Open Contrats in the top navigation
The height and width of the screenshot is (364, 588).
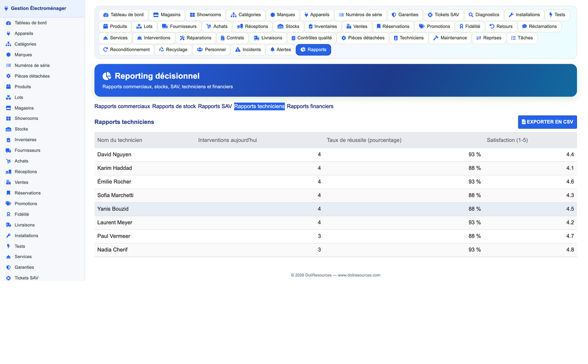(x=232, y=38)
